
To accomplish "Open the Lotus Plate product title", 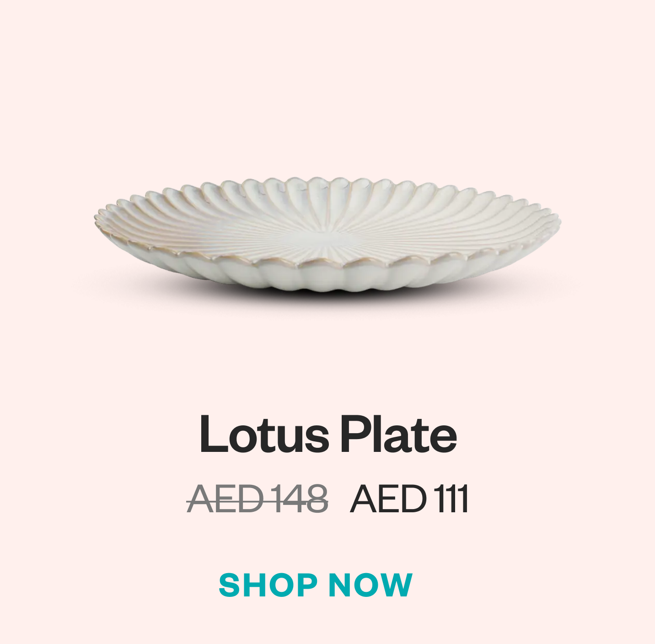I will 328,434.
